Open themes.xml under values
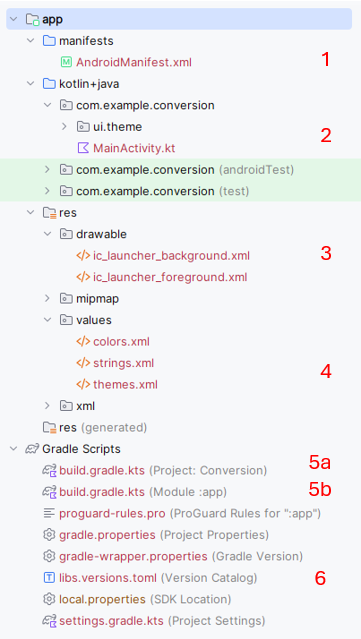 pos(125,385)
